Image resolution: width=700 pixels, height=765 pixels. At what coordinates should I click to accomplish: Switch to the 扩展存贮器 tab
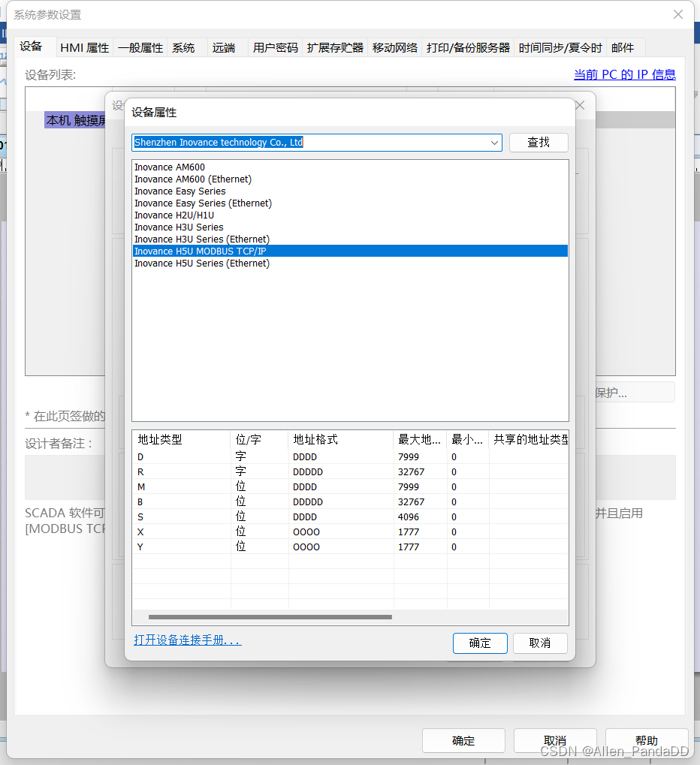(335, 48)
